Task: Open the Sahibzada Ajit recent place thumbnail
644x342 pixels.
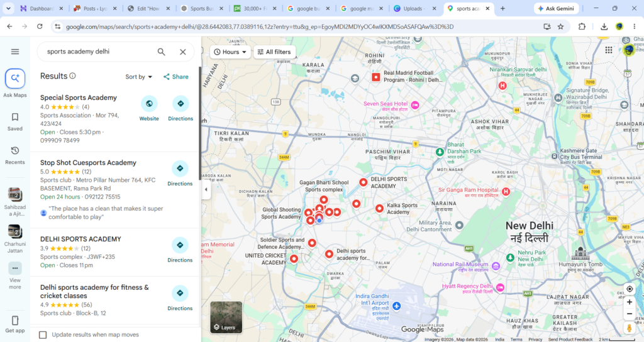Action: [15, 194]
